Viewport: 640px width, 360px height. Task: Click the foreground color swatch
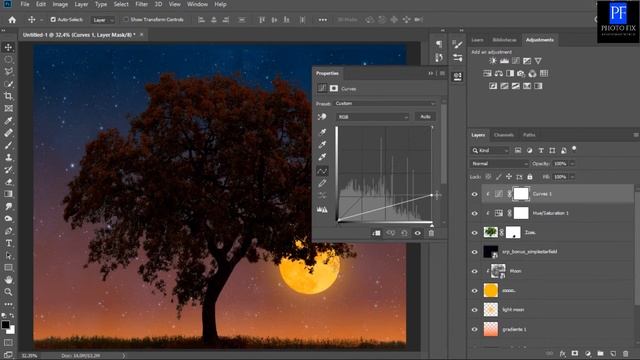point(5,324)
